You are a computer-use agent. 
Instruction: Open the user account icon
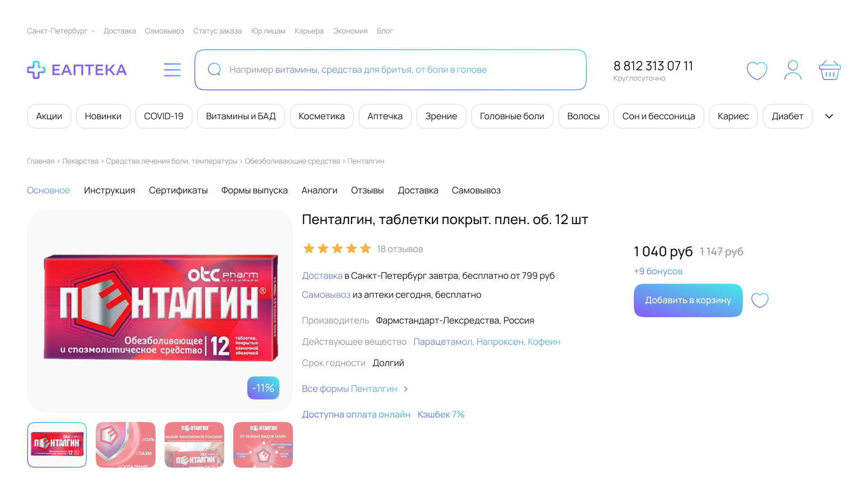coord(793,70)
